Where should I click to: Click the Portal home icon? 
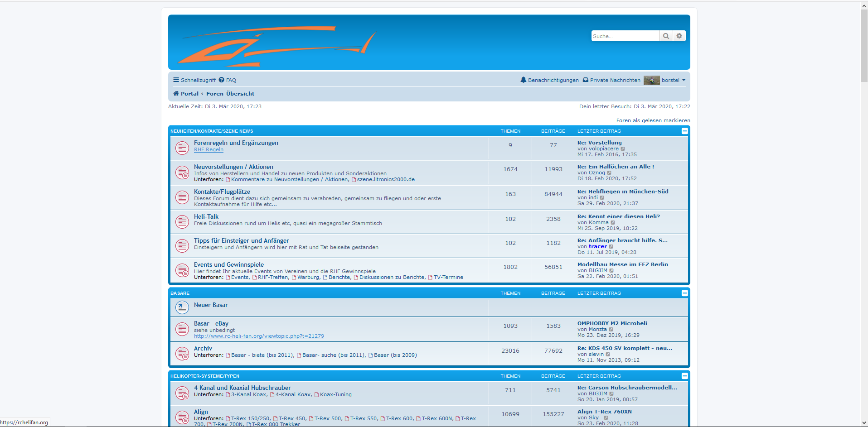click(x=176, y=94)
